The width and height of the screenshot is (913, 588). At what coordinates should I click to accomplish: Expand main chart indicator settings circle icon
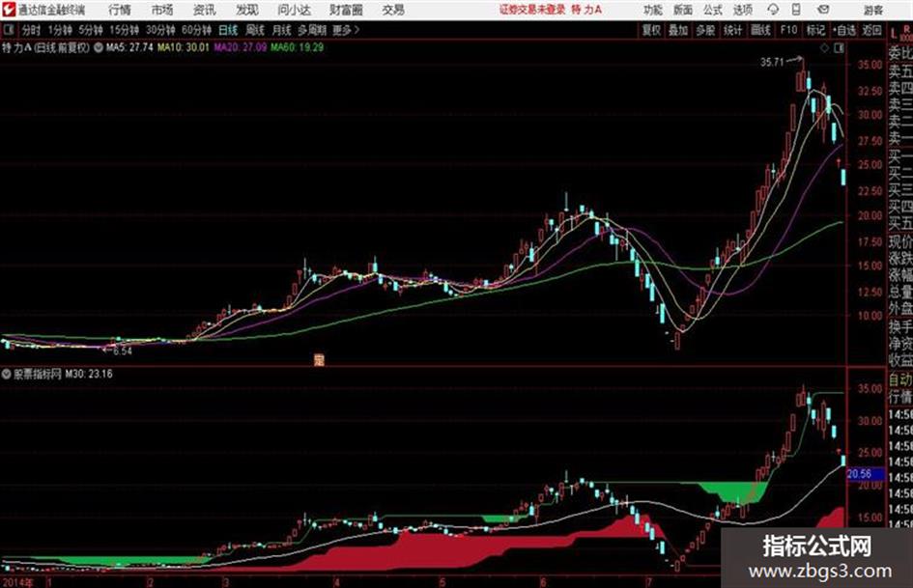98,47
